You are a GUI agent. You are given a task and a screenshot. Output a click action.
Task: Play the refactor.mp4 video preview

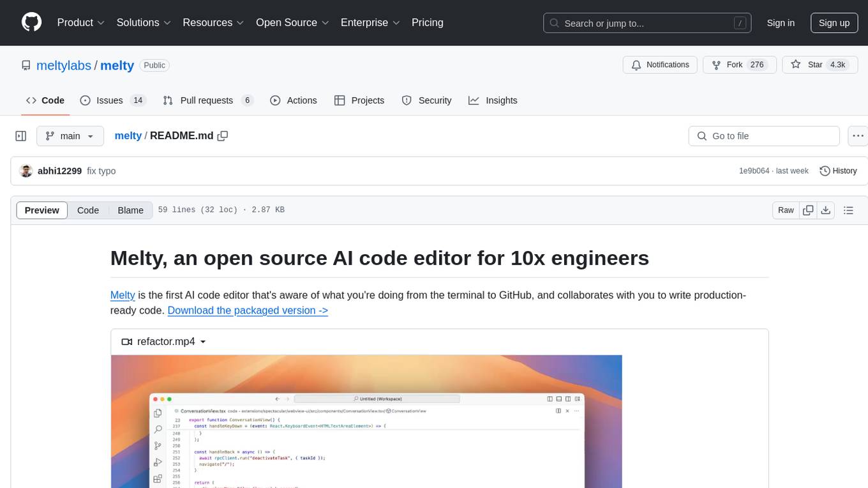(366, 422)
